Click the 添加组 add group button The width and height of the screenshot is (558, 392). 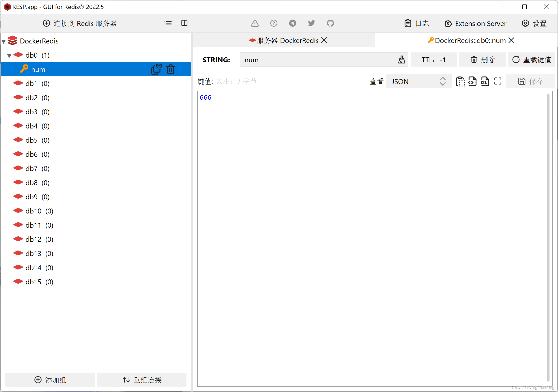point(50,379)
